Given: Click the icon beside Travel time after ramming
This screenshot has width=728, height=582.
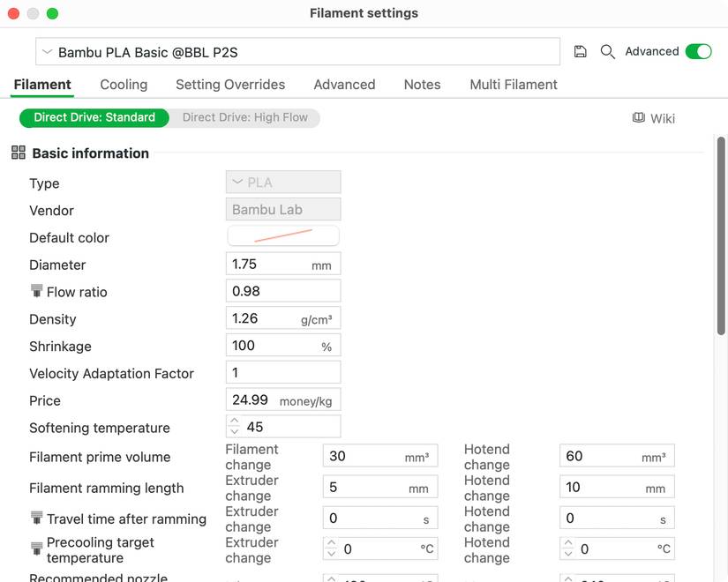Looking at the screenshot, I should [x=36, y=519].
